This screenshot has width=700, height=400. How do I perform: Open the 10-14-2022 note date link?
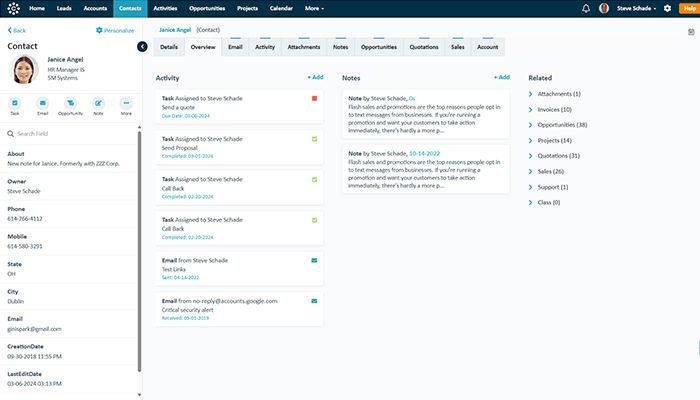(425, 153)
